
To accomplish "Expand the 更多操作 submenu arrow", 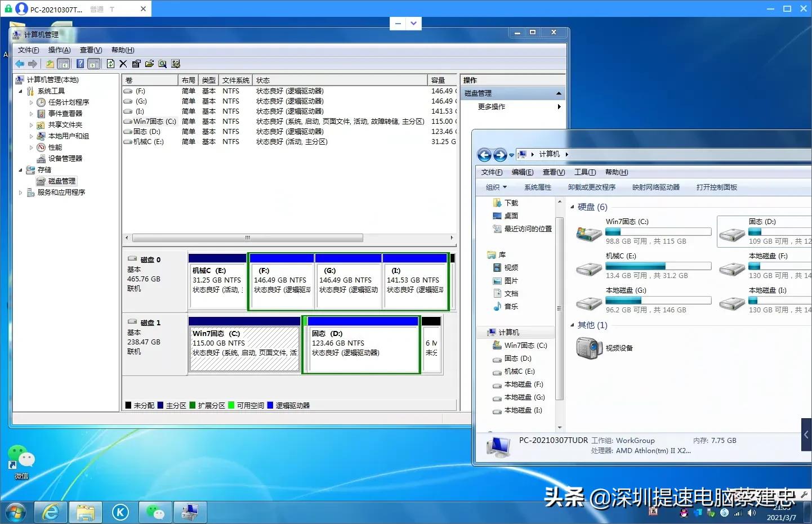I will click(x=559, y=107).
